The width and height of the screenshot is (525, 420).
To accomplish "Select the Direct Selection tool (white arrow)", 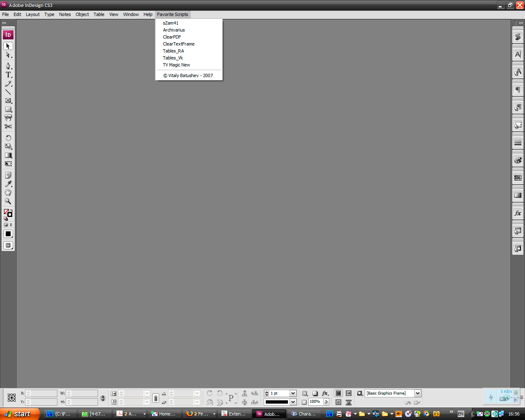I will click(8, 55).
